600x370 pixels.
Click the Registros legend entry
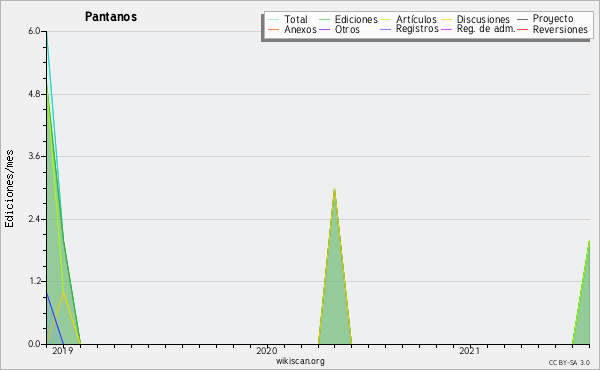pos(417,29)
